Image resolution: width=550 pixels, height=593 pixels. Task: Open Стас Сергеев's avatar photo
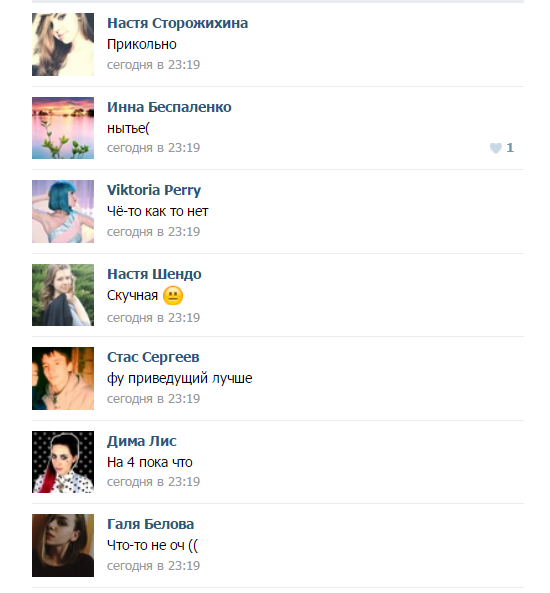[63, 379]
